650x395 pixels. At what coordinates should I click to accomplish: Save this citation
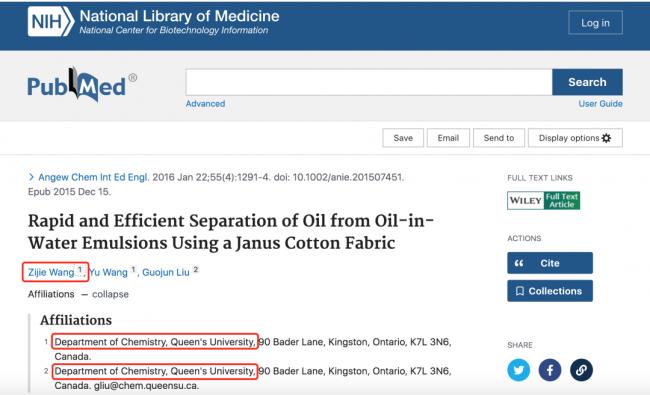point(403,138)
